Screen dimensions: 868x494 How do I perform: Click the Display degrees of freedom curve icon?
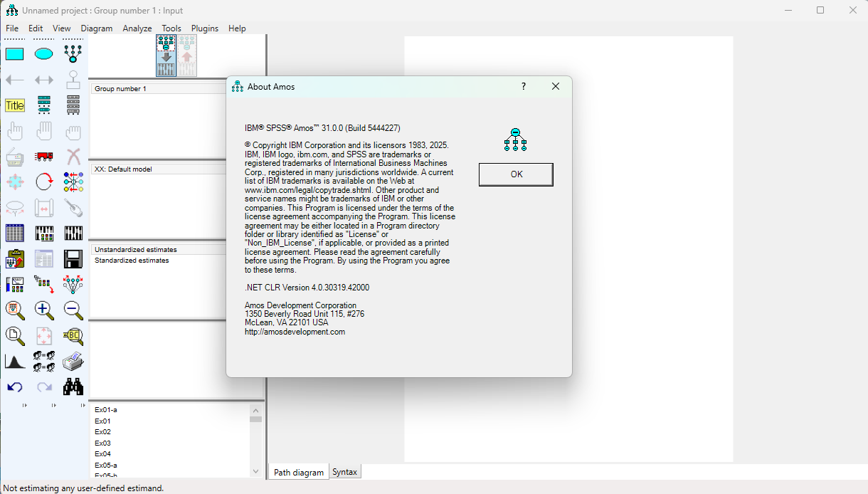pos(15,362)
